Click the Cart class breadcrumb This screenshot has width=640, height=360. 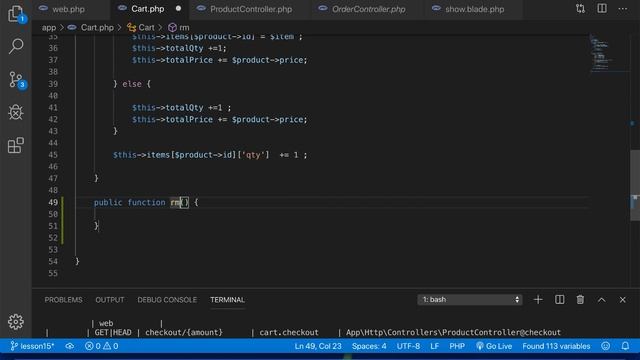[146, 28]
